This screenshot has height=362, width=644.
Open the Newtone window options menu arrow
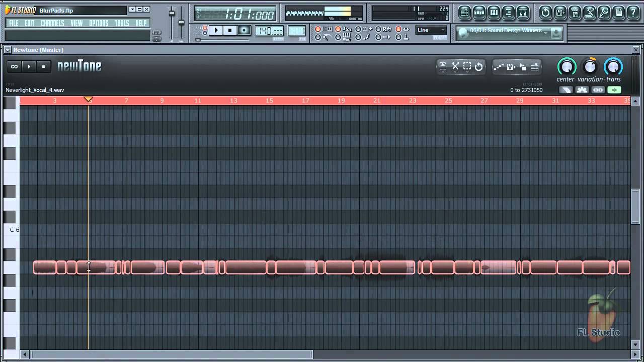[8, 50]
